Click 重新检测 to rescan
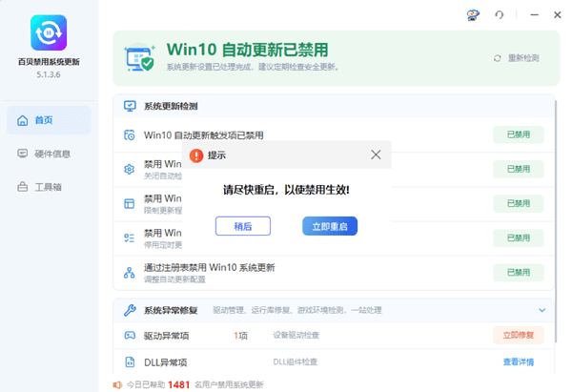572x392 pixels. point(523,58)
